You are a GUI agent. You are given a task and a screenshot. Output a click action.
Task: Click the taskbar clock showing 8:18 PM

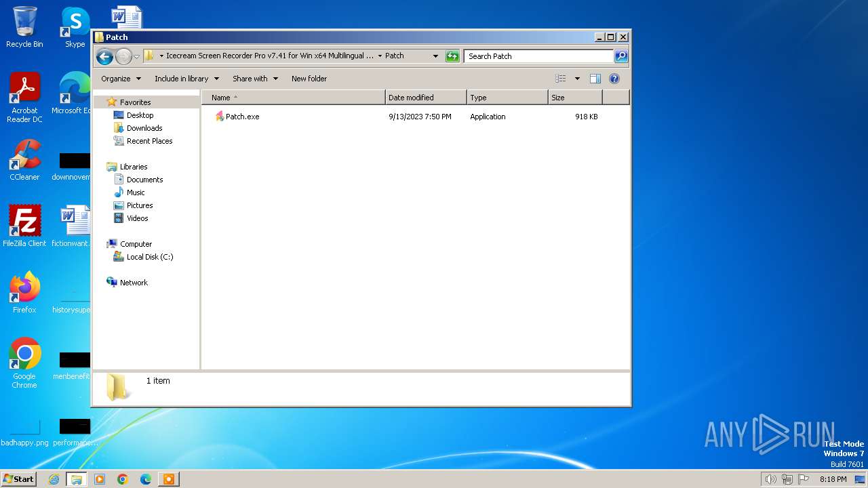[x=833, y=479]
